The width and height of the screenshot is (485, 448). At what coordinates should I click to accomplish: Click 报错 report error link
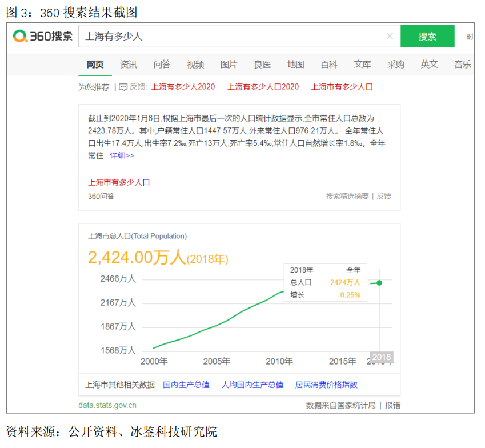tap(393, 405)
